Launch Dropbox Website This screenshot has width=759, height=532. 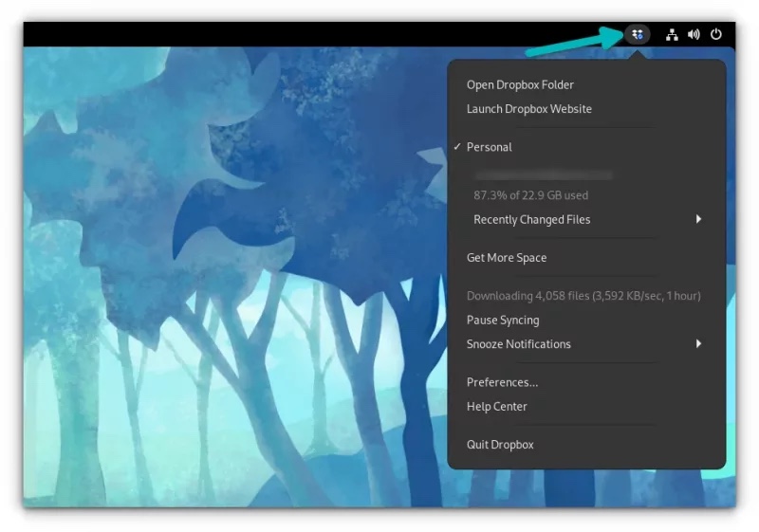click(x=586, y=109)
